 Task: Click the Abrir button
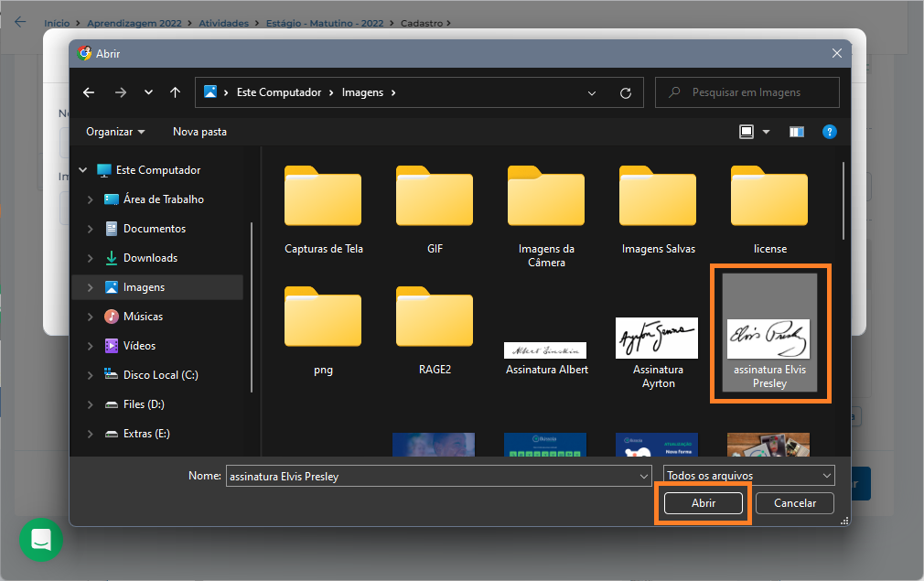pyautogui.click(x=703, y=503)
